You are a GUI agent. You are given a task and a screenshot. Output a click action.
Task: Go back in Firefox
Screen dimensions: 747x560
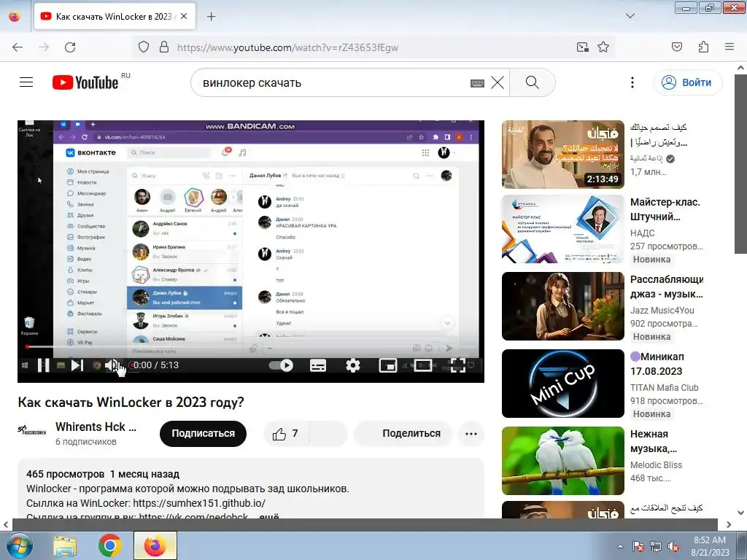pos(18,47)
